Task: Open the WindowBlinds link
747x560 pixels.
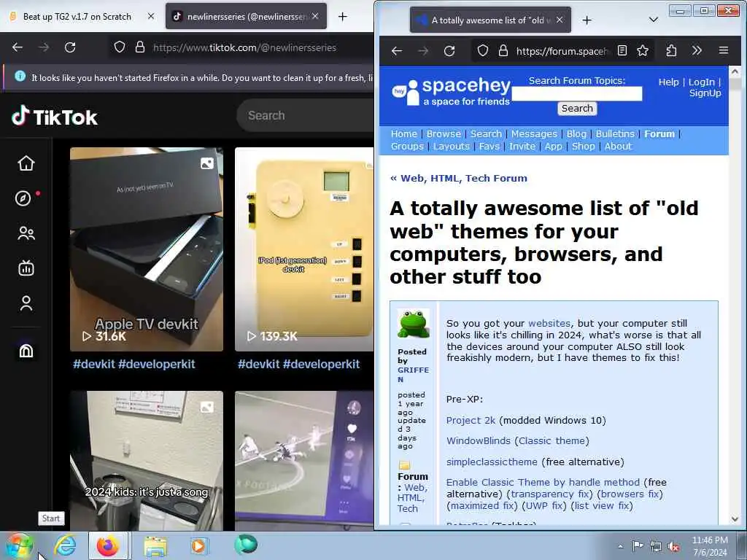Action: (479, 441)
